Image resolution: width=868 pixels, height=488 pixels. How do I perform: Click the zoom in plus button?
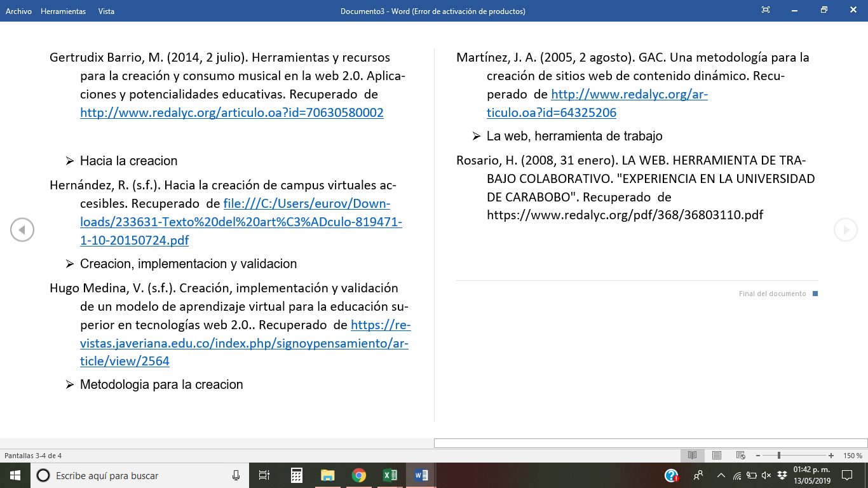coord(831,456)
